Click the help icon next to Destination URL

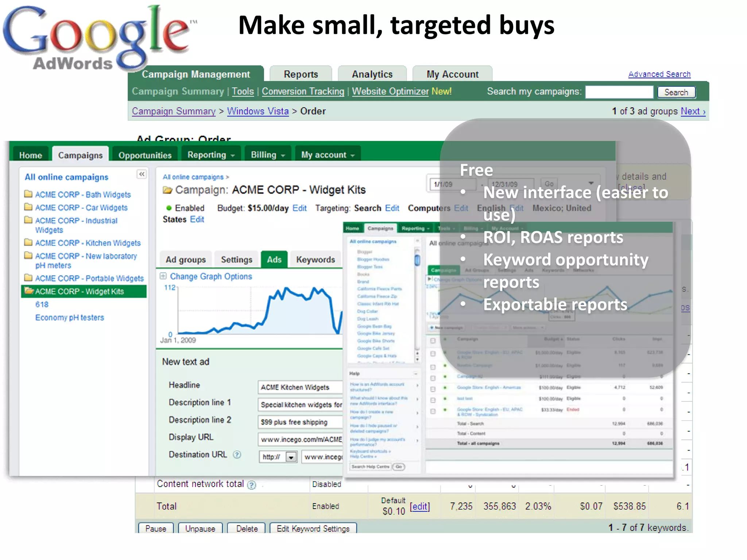pyautogui.click(x=237, y=455)
